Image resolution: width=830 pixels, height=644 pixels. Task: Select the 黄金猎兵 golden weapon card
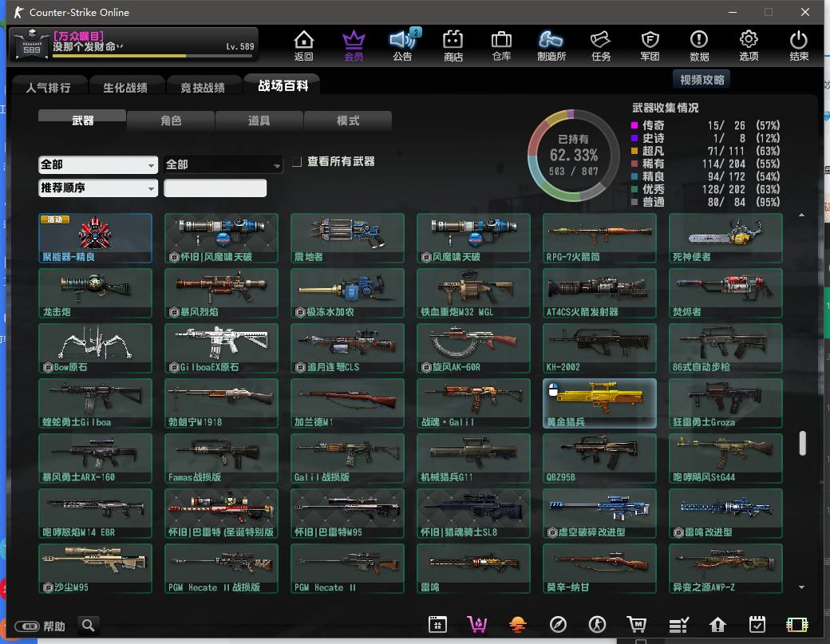tap(599, 403)
